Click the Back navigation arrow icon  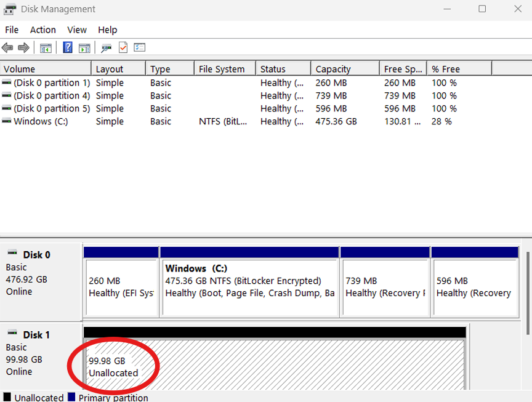pyautogui.click(x=7, y=47)
